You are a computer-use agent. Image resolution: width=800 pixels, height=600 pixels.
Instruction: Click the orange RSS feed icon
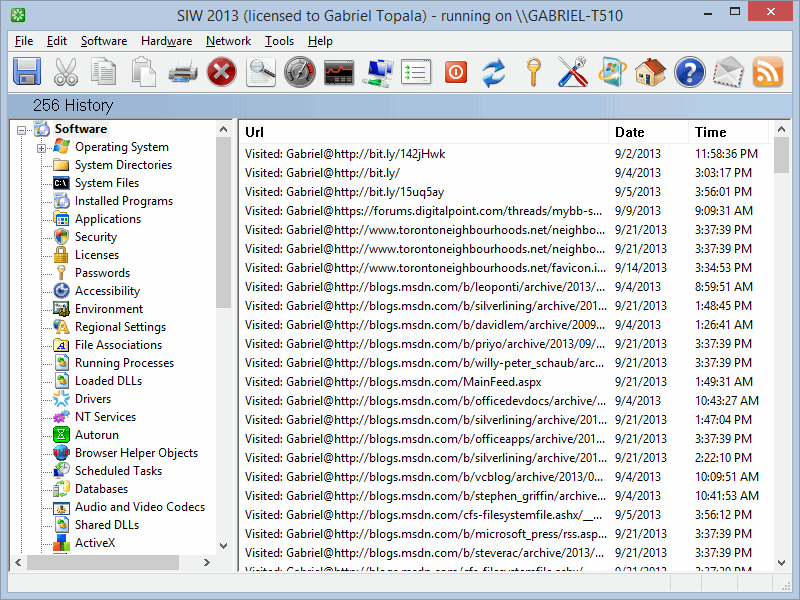[767, 72]
